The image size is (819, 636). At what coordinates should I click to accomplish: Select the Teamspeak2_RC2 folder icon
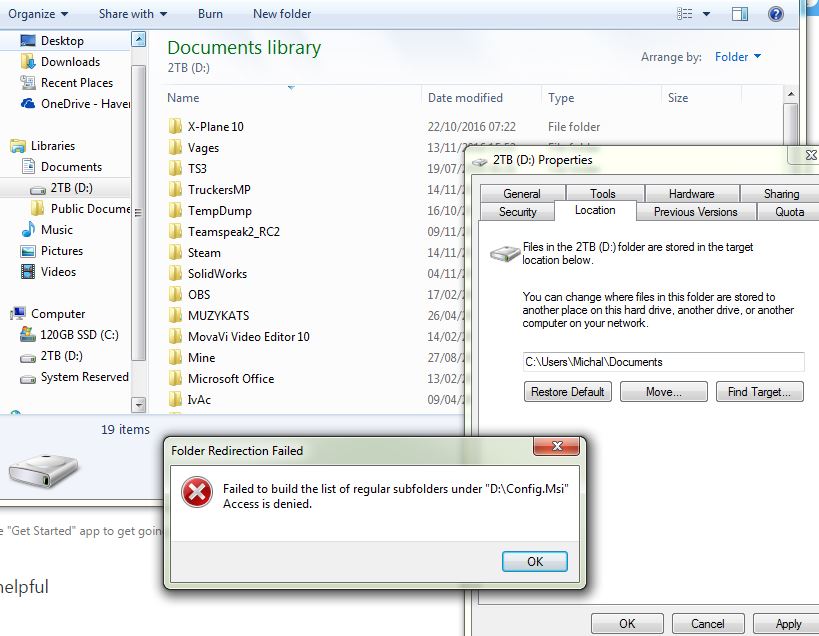pyautogui.click(x=175, y=231)
